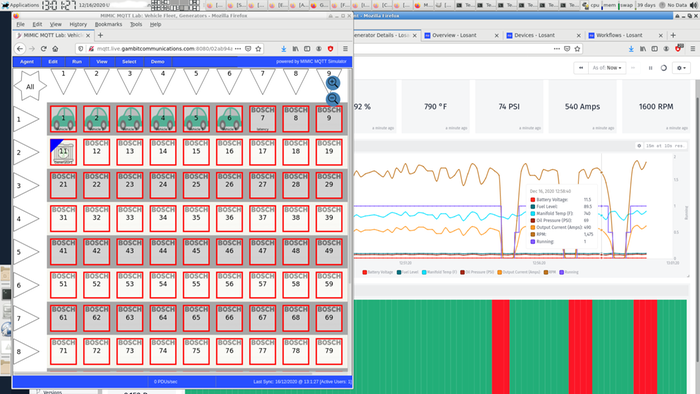Select BOSCH agent 79 tile
The height and width of the screenshot is (394, 700).
click(x=329, y=351)
